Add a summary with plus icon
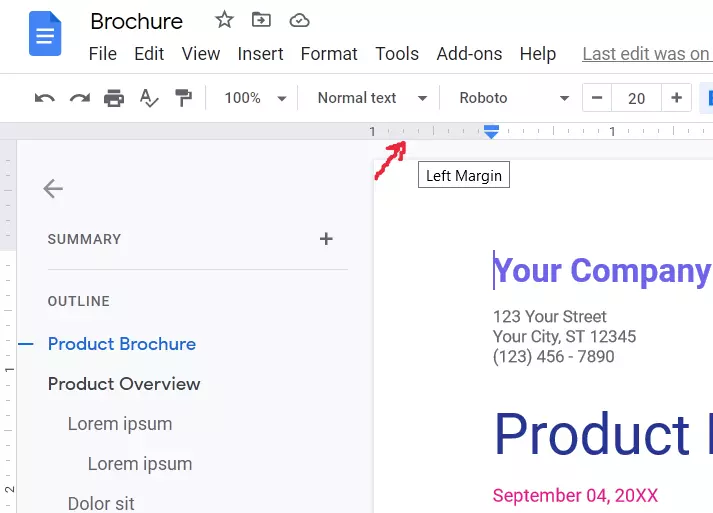713x513 pixels. (326, 239)
